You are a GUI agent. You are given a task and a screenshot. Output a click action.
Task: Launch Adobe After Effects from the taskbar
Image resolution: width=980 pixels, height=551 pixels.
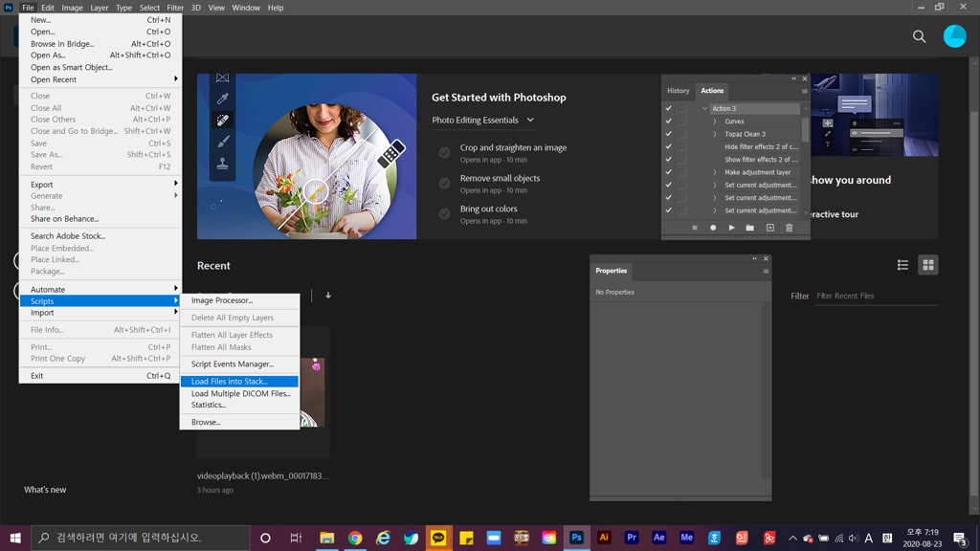(x=658, y=538)
